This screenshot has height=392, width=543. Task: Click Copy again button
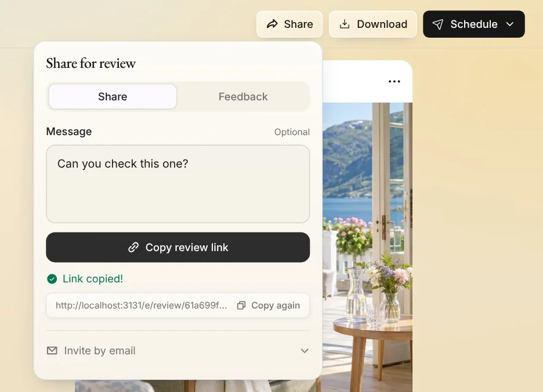(x=269, y=306)
